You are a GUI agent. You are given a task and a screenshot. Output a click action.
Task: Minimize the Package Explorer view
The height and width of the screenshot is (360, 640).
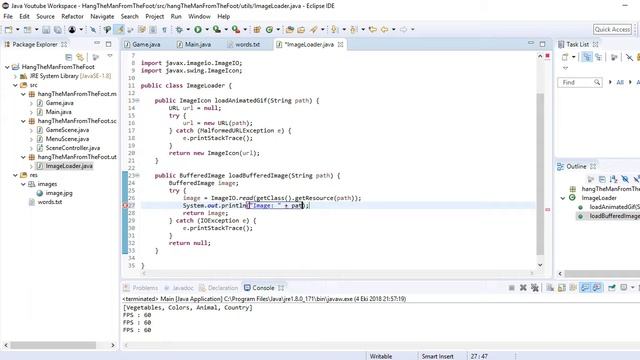pos(97,43)
